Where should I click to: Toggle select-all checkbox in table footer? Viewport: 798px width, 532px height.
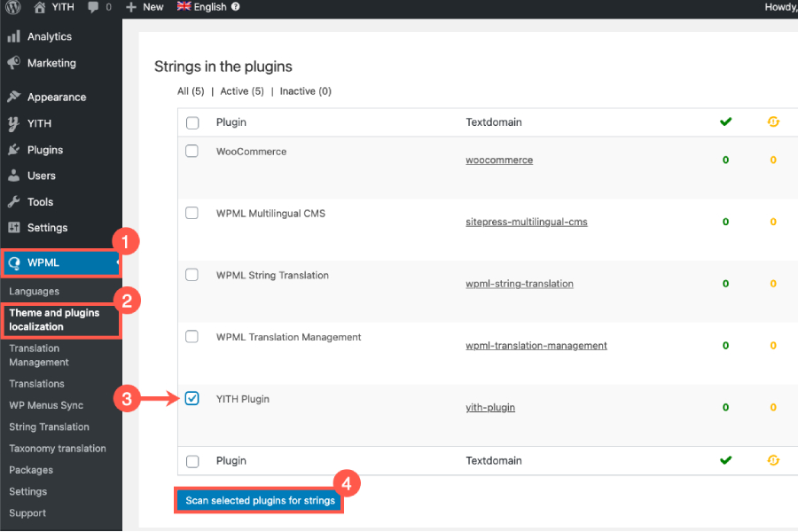click(192, 461)
